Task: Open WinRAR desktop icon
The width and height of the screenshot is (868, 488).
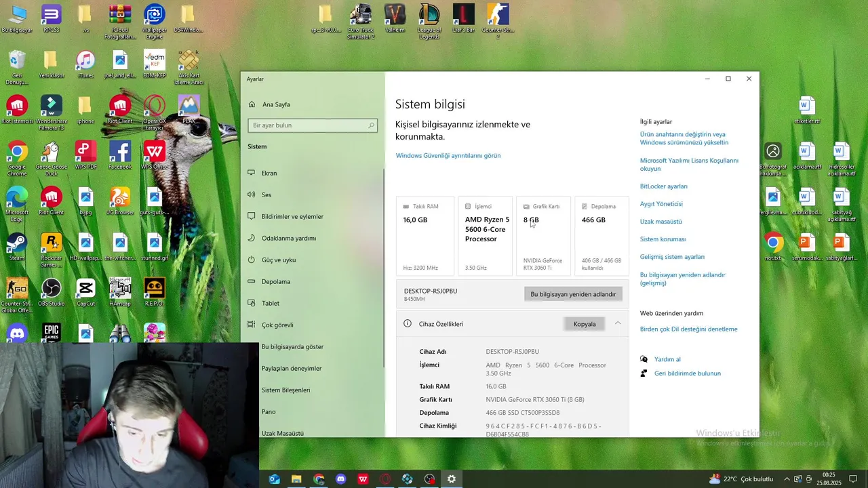Action: (120, 22)
